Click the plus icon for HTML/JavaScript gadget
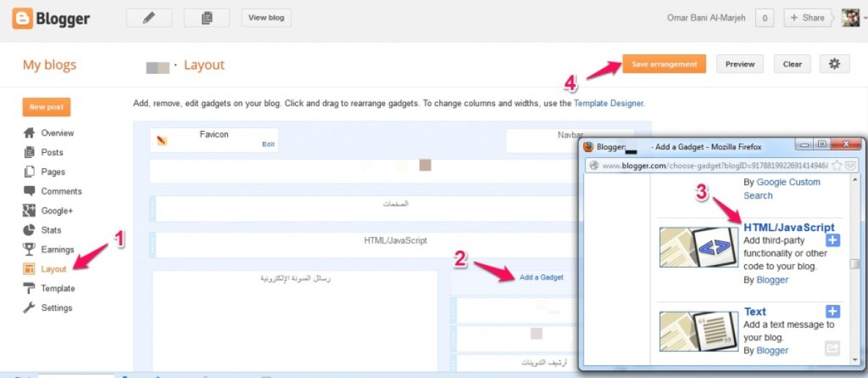The image size is (868, 378). [x=833, y=240]
